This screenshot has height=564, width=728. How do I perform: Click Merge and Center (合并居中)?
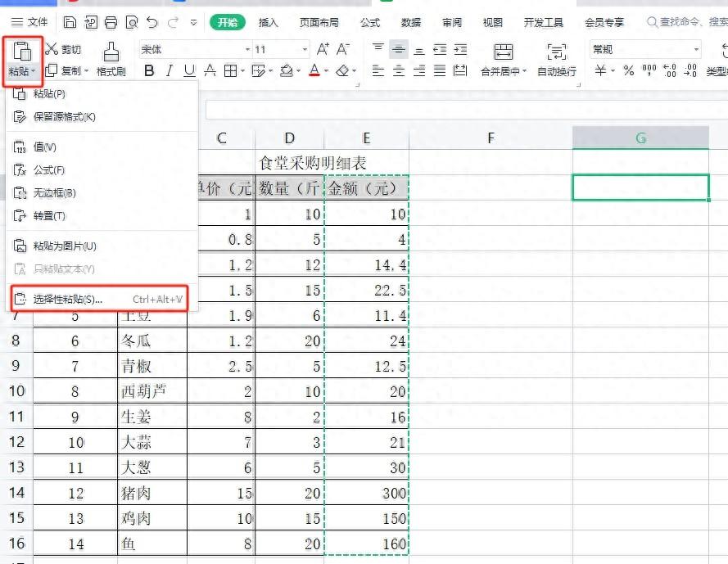(504, 60)
